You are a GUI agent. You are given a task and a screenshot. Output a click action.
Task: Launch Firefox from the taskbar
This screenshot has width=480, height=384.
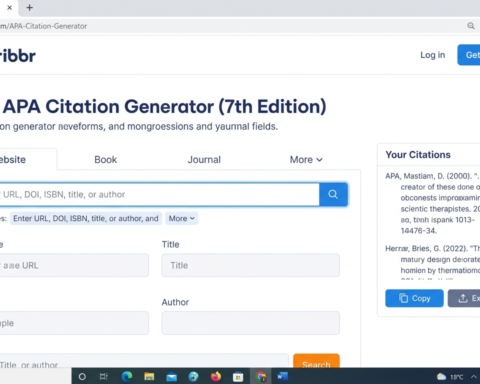pyautogui.click(x=216, y=377)
